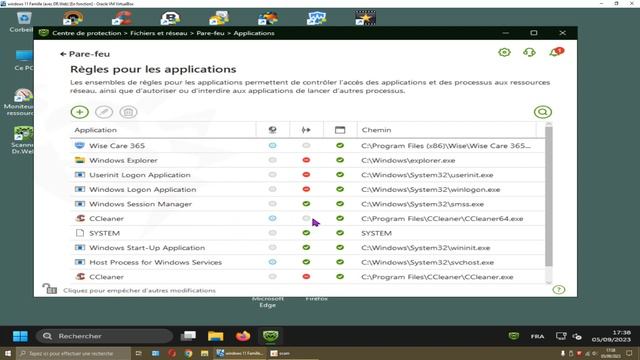The width and height of the screenshot is (640, 360).
Task: Sort by Chemin column header
Action: 447,130
